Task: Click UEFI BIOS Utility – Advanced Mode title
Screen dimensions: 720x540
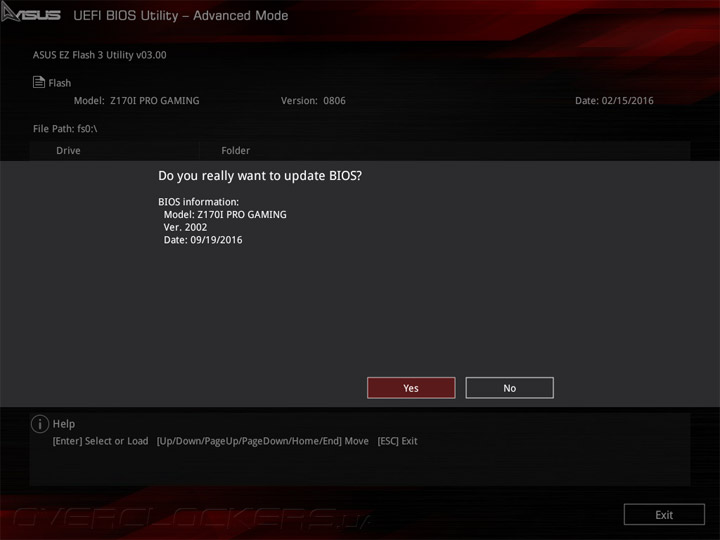Action: tap(180, 16)
